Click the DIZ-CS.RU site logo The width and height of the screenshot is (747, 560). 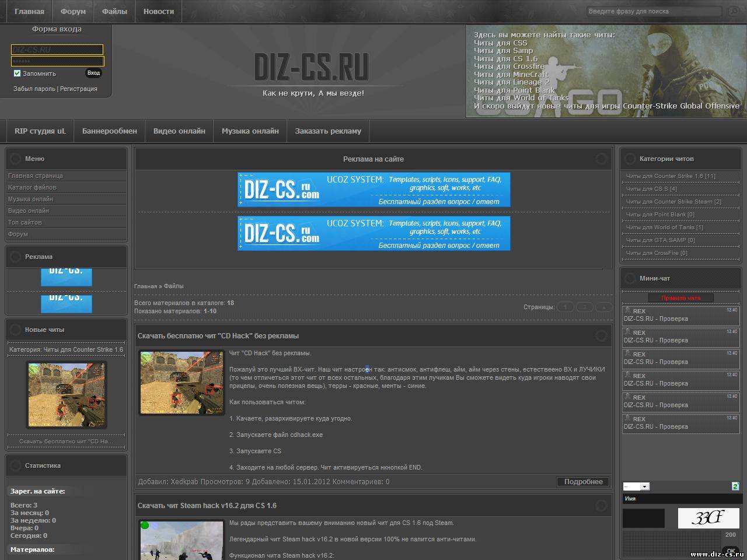point(312,67)
